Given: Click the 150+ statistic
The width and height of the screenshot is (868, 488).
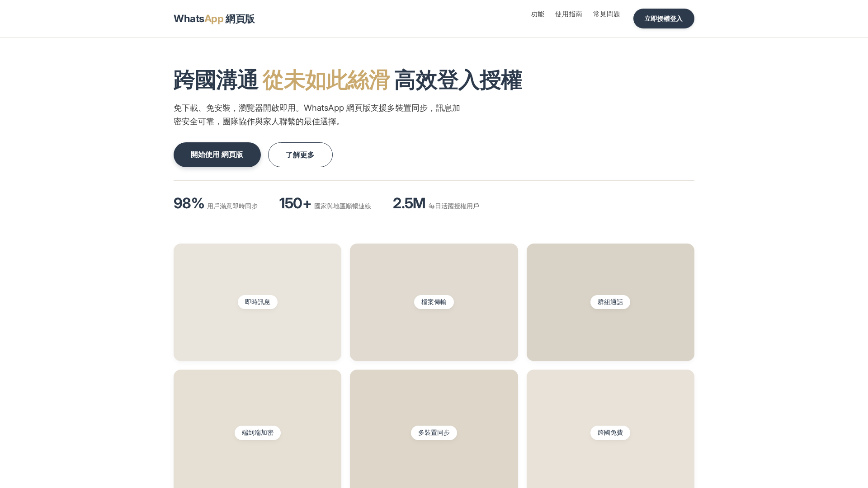Looking at the screenshot, I should pyautogui.click(x=295, y=203).
